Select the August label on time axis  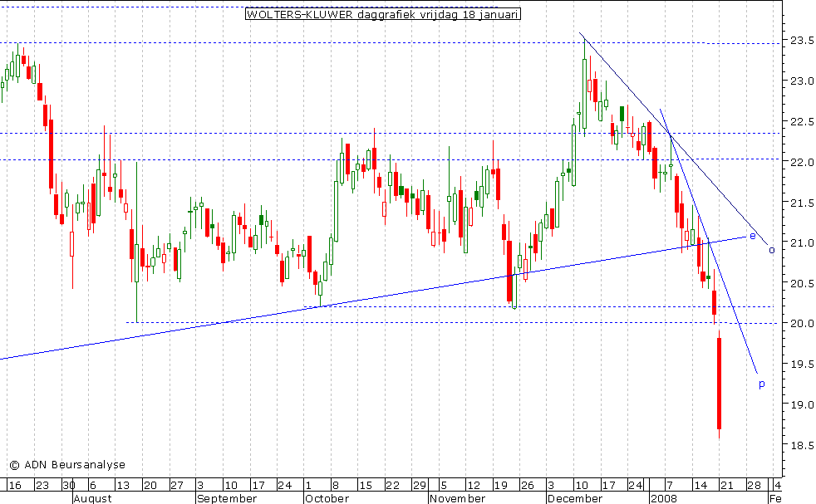coord(91,498)
